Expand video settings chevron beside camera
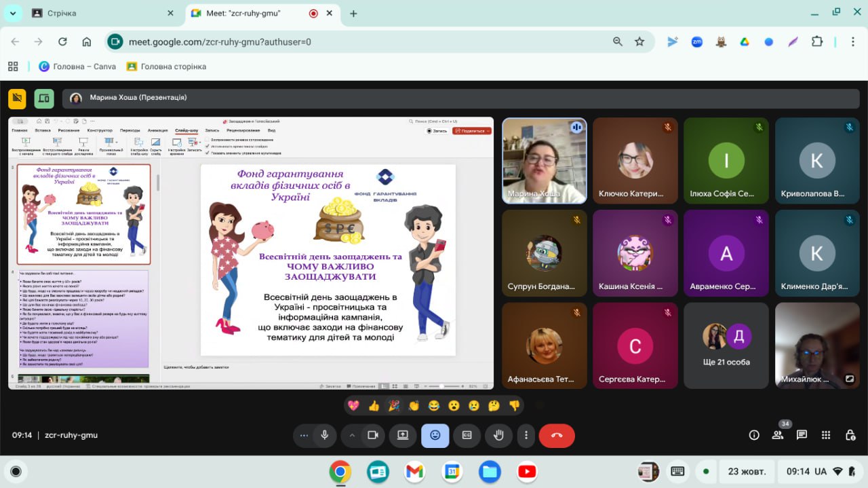 [352, 435]
